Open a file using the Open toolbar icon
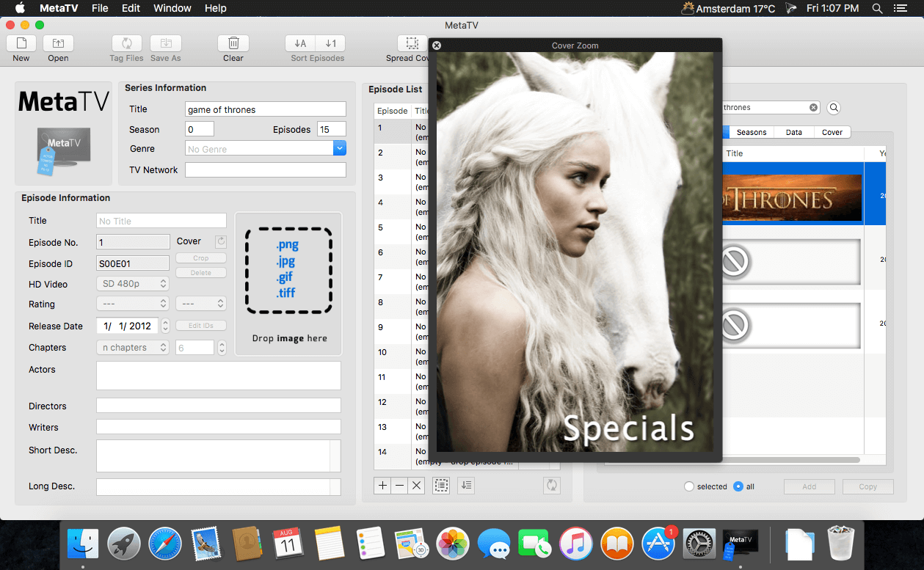The image size is (924, 570). click(x=58, y=43)
